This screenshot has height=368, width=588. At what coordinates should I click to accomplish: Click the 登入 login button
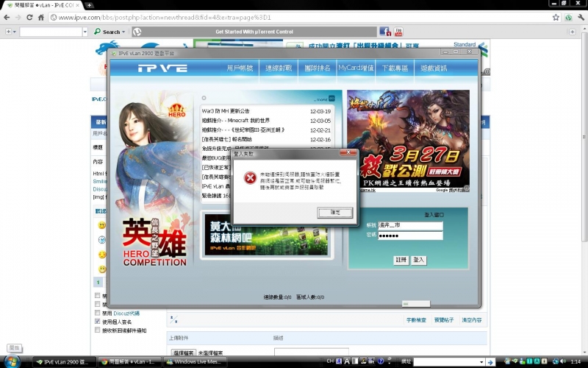[x=418, y=260]
